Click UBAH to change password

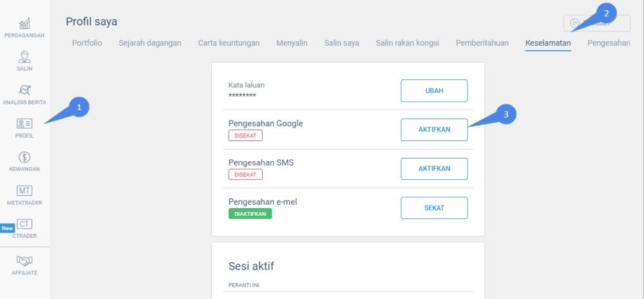[434, 91]
